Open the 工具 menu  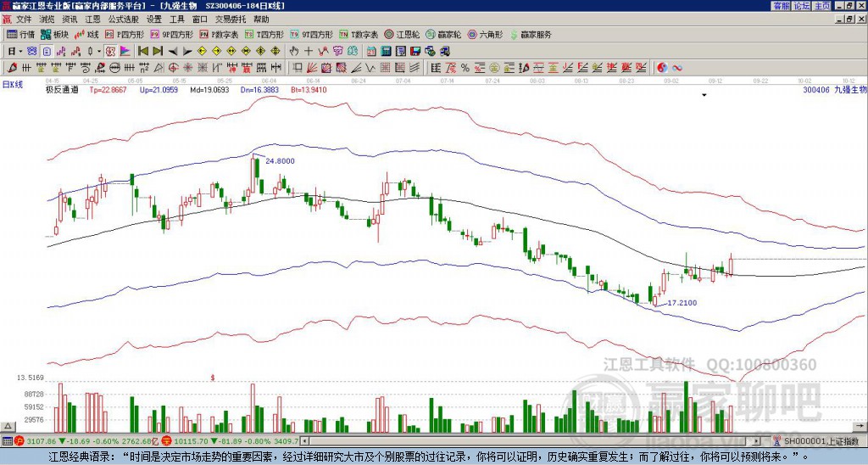click(176, 20)
